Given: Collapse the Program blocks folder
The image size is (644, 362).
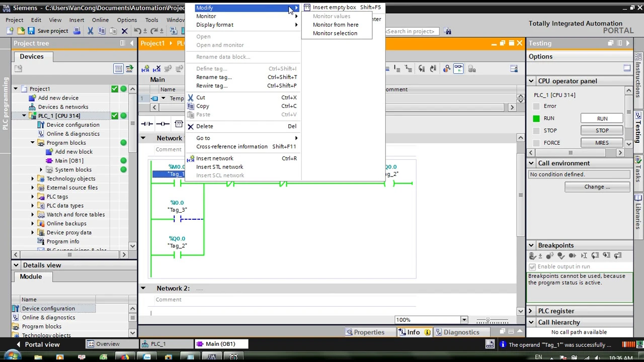Looking at the screenshot, I should pos(33,143).
